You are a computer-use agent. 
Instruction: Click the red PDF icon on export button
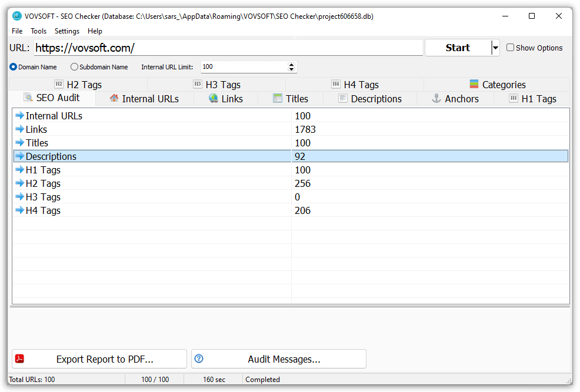click(x=19, y=359)
